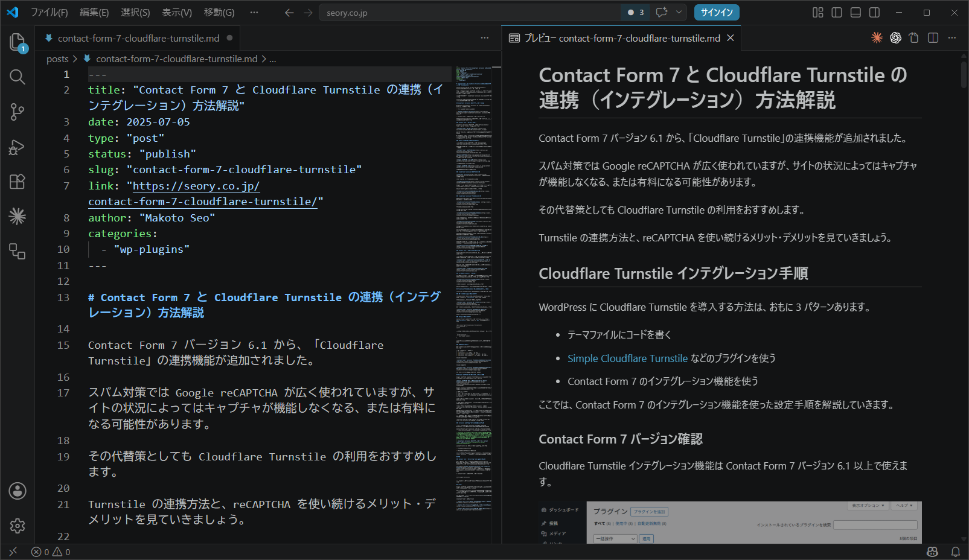This screenshot has height=560, width=969.
Task: Open the Search view in activity bar
Action: (x=18, y=77)
